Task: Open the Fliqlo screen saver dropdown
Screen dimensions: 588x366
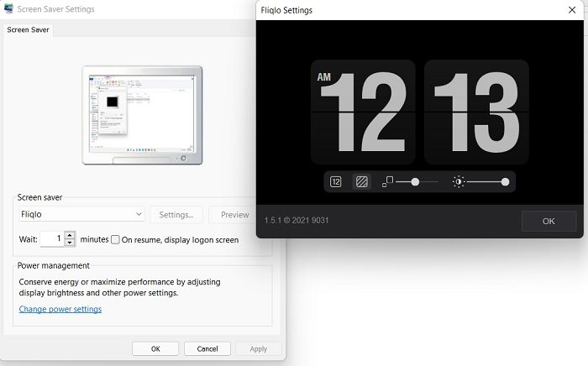Action: coord(81,214)
